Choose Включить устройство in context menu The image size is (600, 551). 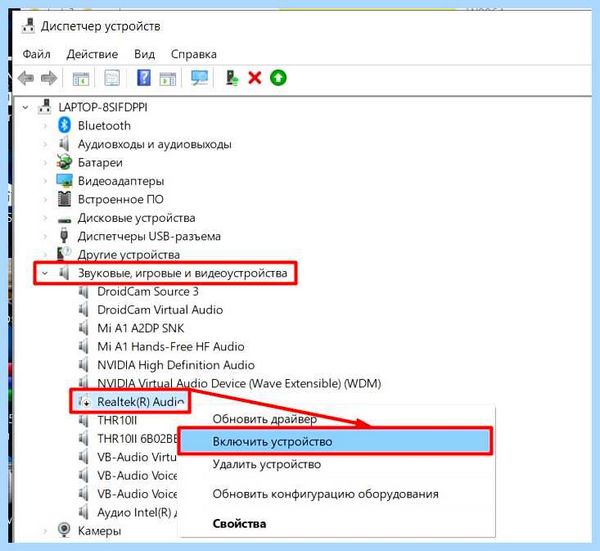[336, 441]
